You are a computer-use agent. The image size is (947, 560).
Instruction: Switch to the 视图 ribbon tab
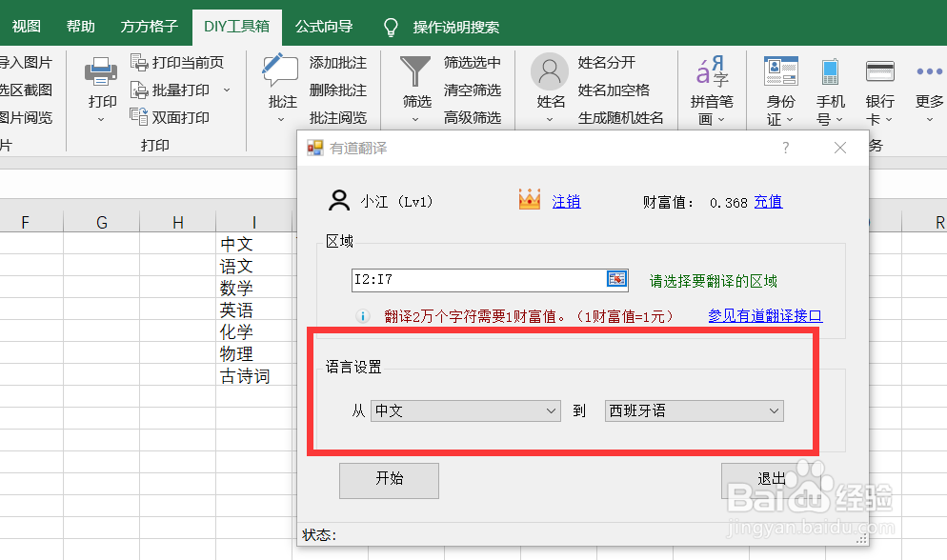tap(27, 27)
